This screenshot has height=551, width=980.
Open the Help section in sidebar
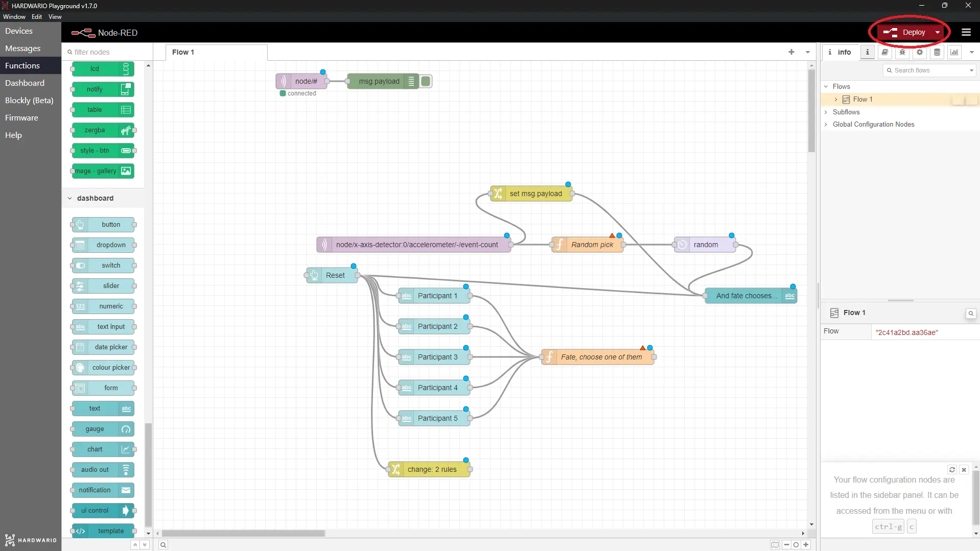[31, 135]
